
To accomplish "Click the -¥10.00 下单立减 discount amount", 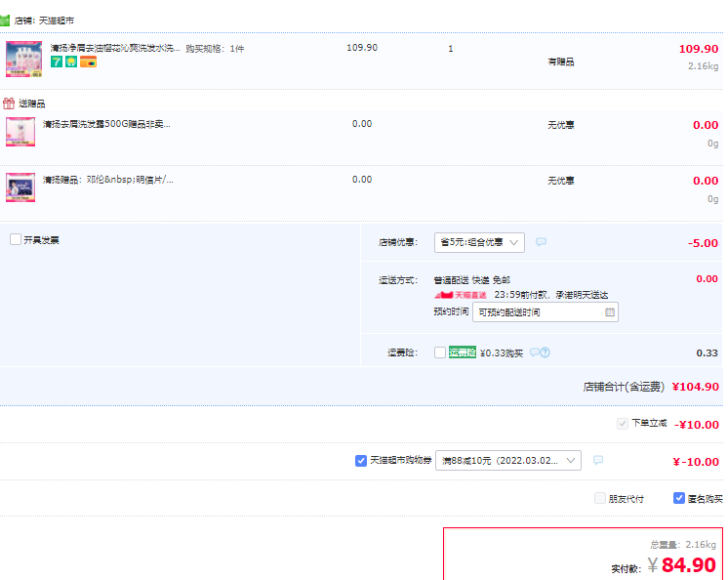I will 697,425.
